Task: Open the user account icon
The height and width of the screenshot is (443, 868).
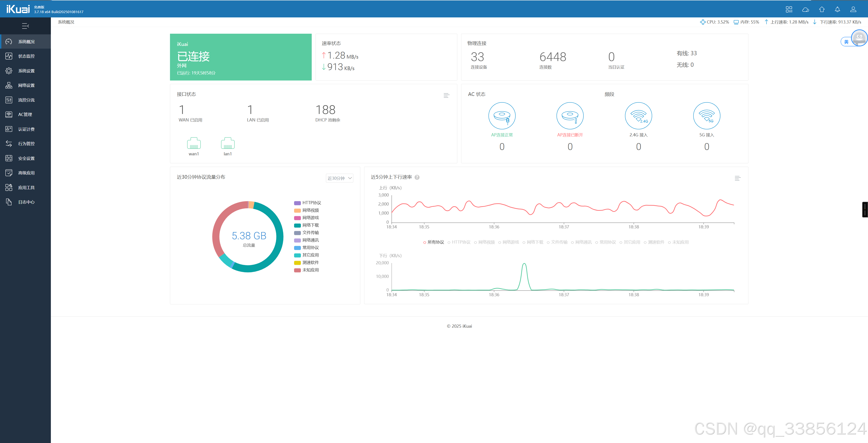Action: [853, 9]
